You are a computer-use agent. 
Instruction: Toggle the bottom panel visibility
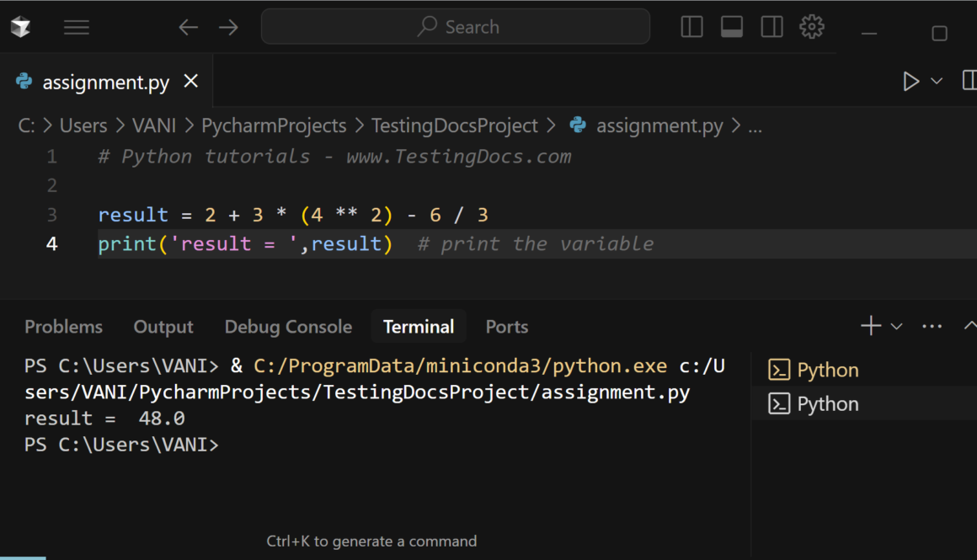coord(732,27)
